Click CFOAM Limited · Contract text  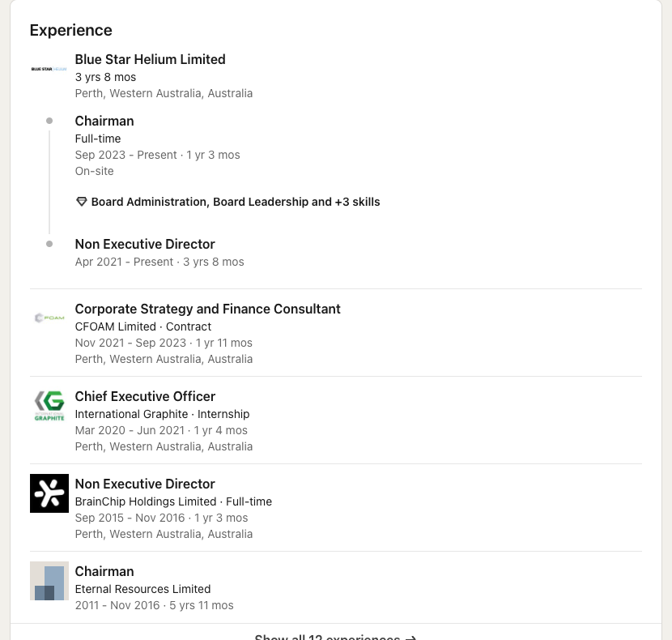point(142,326)
